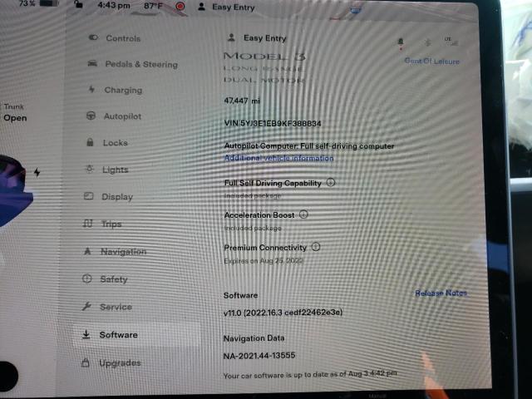The image size is (532, 399).
Task: Tap the 73% battery indicator
Action: [38, 3]
